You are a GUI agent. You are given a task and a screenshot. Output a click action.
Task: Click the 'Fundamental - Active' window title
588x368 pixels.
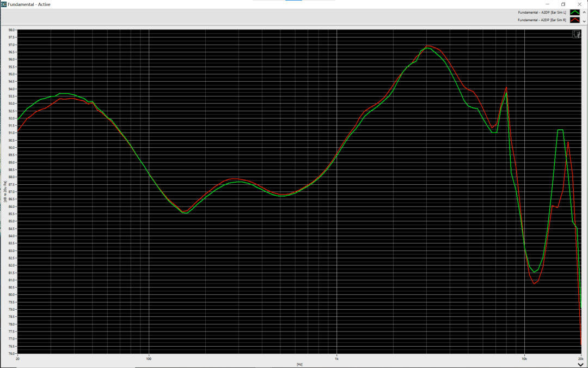pos(29,4)
